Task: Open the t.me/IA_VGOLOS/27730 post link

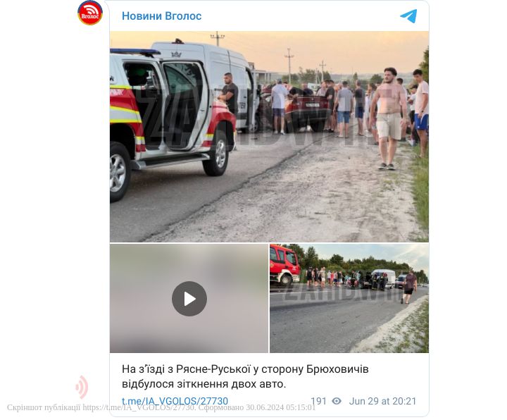Action: (175, 401)
